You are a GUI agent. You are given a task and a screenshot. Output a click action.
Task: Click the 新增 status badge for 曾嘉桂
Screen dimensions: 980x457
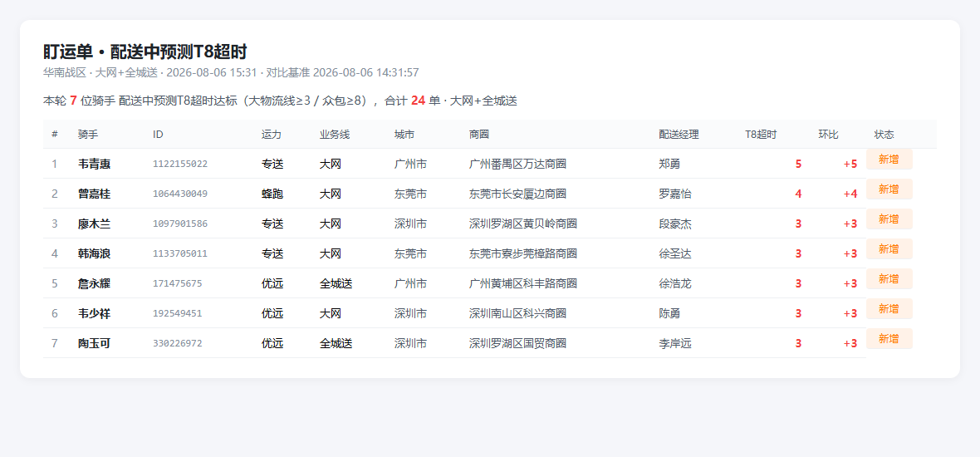(889, 189)
